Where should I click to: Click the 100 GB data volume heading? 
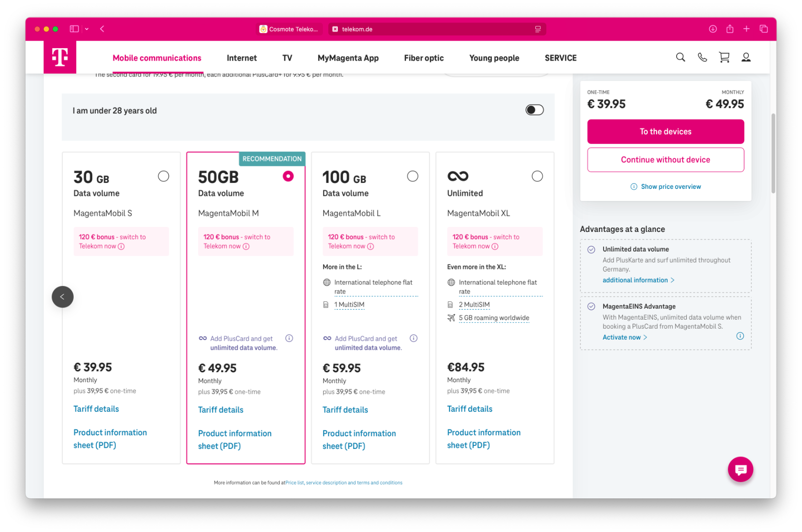pyautogui.click(x=344, y=177)
